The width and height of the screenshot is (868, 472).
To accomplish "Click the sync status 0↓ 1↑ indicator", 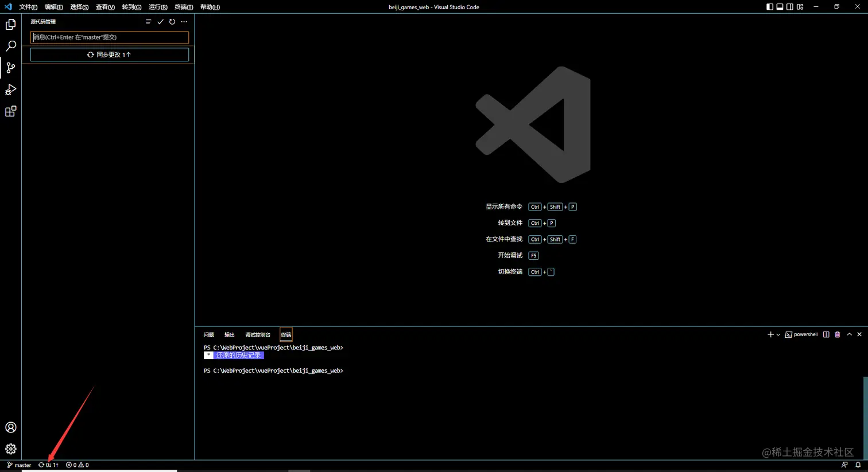I will coord(49,465).
